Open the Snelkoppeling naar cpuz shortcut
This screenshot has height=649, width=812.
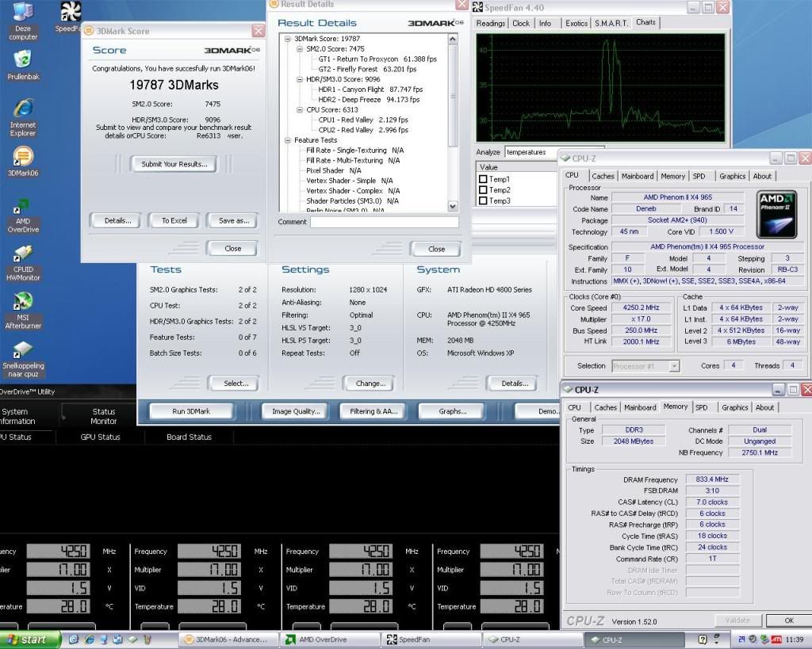(23, 350)
